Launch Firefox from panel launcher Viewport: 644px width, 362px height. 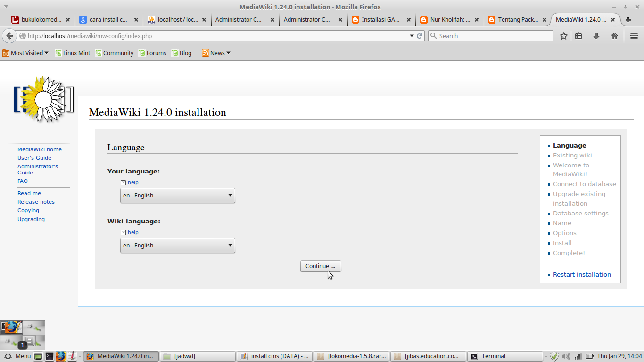[x=60, y=356]
